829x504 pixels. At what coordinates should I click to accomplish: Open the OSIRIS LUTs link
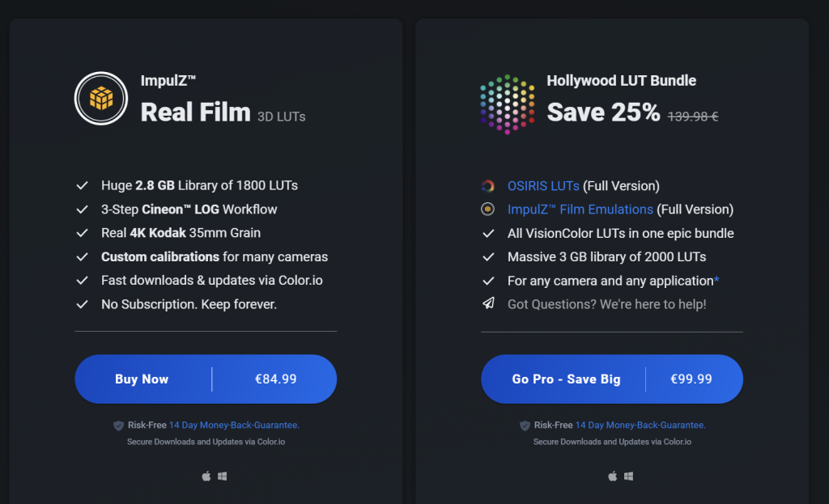543,185
